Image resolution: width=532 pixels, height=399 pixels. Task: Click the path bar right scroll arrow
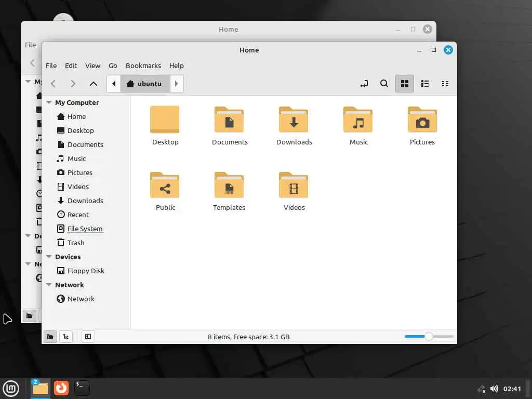tap(177, 84)
